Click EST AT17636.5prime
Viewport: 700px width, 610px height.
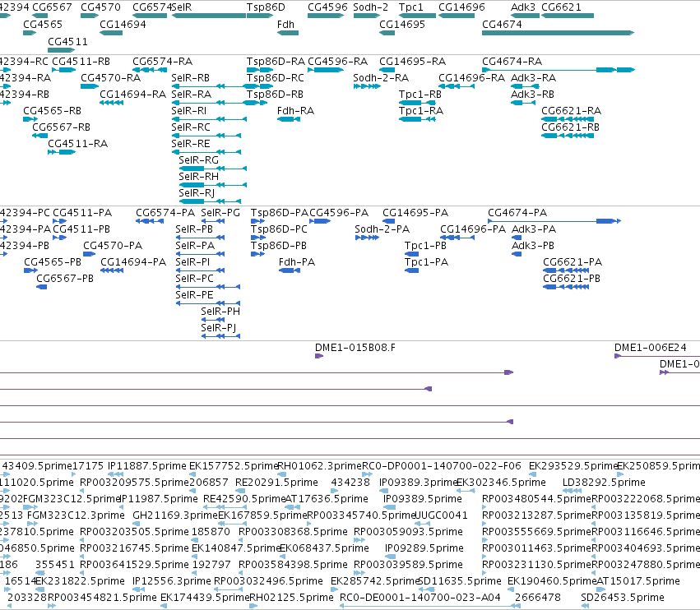pyautogui.click(x=293, y=507)
